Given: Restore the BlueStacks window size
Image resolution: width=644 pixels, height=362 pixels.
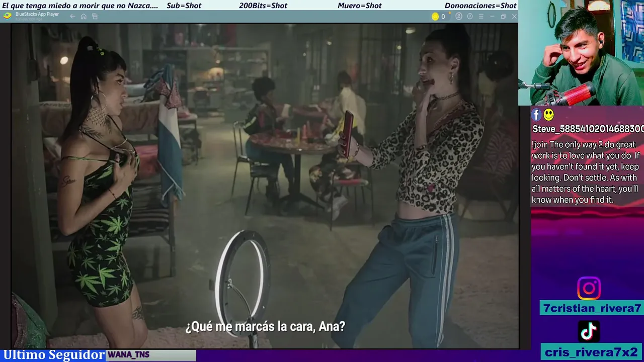Looking at the screenshot, I should [x=503, y=17].
